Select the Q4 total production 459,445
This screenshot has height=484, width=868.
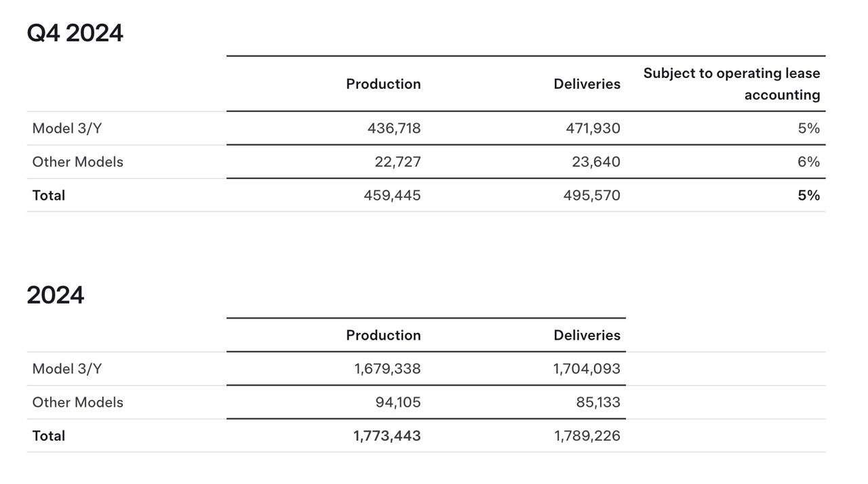[392, 195]
